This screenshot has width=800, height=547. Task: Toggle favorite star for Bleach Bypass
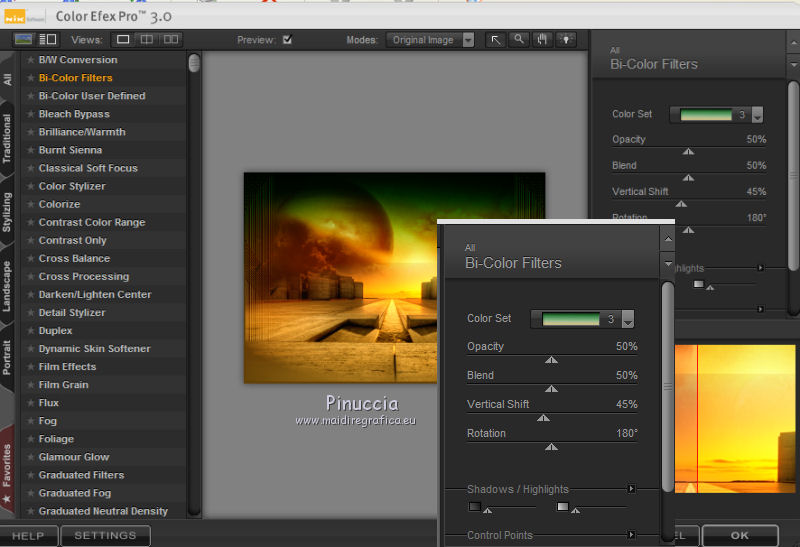click(30, 114)
